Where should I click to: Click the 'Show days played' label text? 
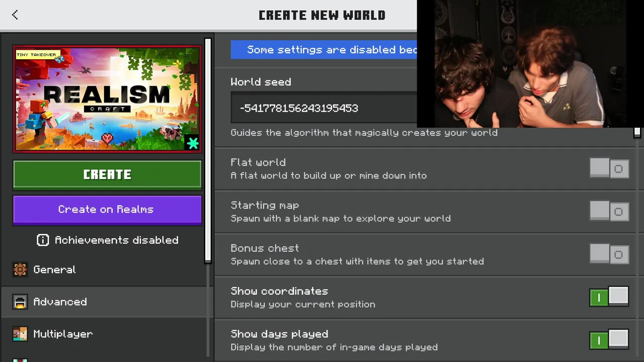(279, 334)
